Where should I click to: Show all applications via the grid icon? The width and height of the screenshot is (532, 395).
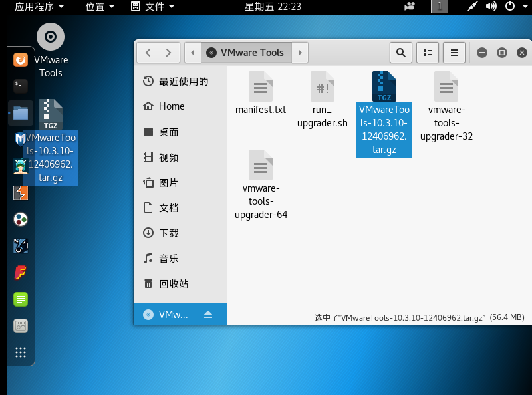[20, 352]
